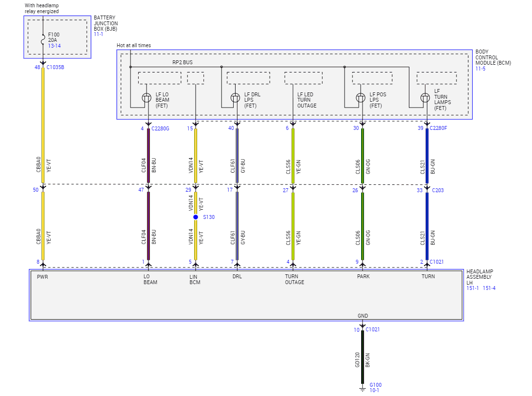The height and width of the screenshot is (396, 532).
Task: Select pin number 50 on C203 row
Action: point(36,190)
